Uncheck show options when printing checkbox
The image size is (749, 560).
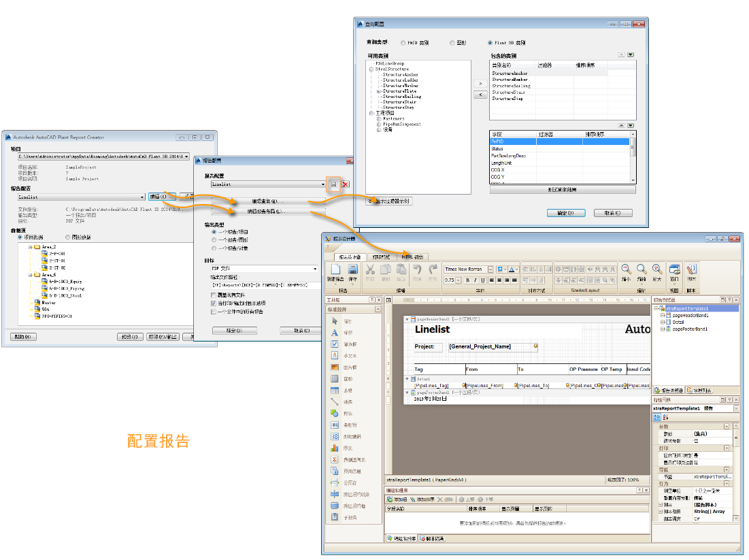[x=214, y=303]
